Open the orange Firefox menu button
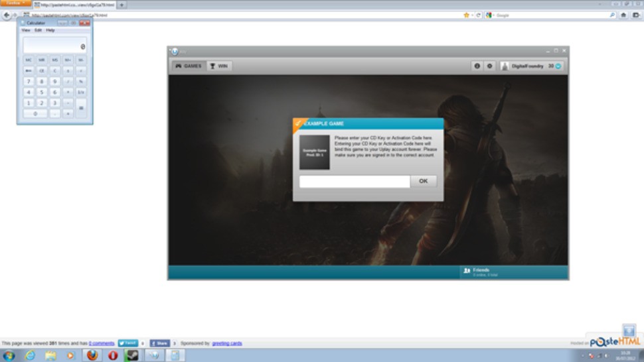This screenshot has height=362, width=644. [15, 3]
